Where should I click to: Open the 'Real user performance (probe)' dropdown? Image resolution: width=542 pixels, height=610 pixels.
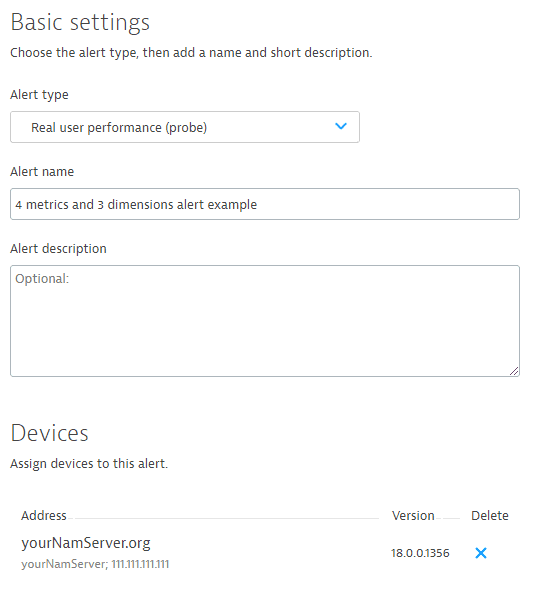pos(185,127)
